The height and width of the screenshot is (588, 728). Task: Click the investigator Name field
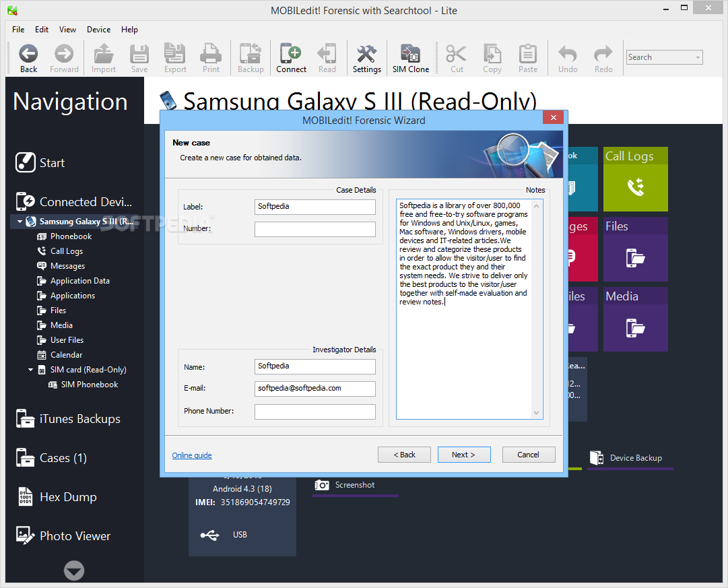tap(315, 366)
